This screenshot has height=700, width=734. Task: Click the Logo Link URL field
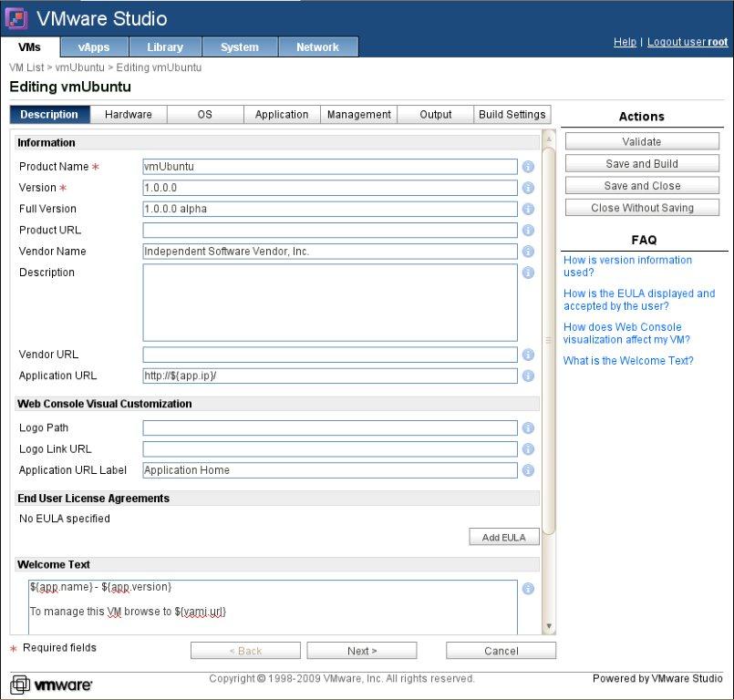(x=330, y=449)
